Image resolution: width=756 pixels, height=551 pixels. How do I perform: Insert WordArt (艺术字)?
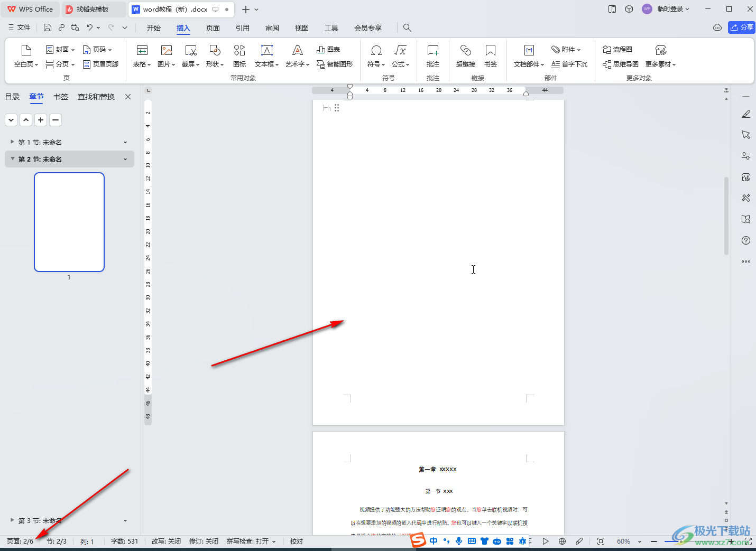pos(298,57)
